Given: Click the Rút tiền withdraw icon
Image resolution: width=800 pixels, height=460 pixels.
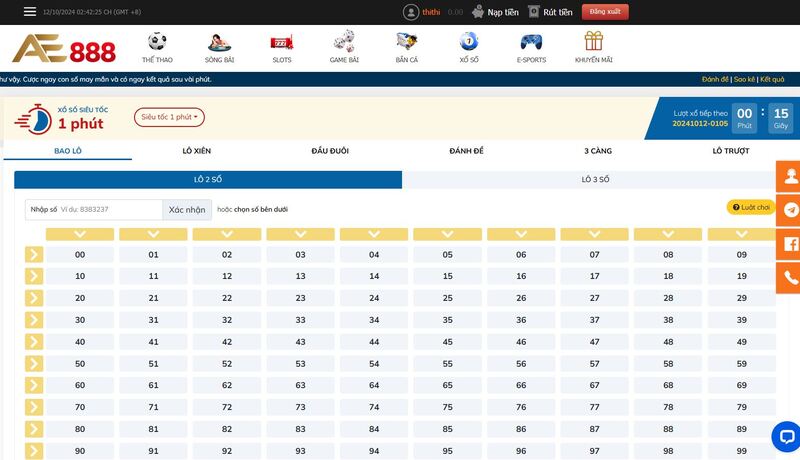Looking at the screenshot, I should [534, 12].
